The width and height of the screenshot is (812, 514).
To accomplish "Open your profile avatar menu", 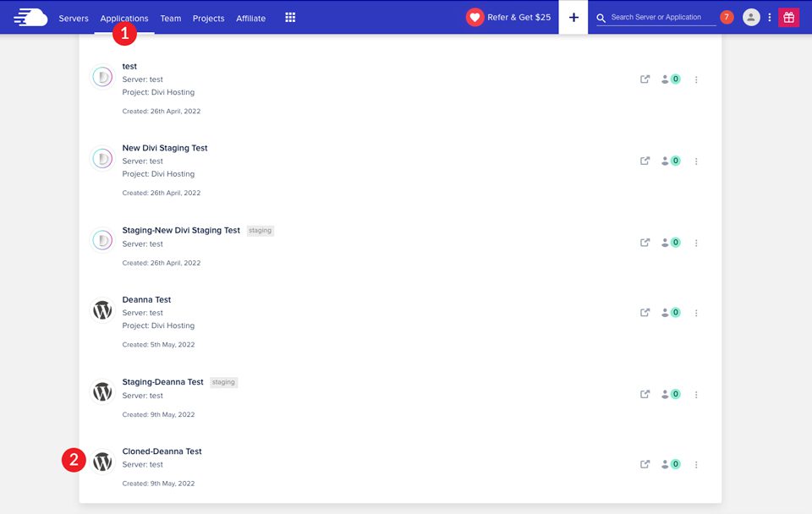I will point(751,17).
